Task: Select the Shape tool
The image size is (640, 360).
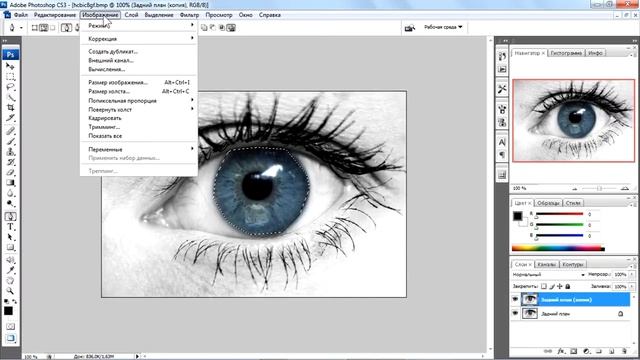Action: [10, 247]
